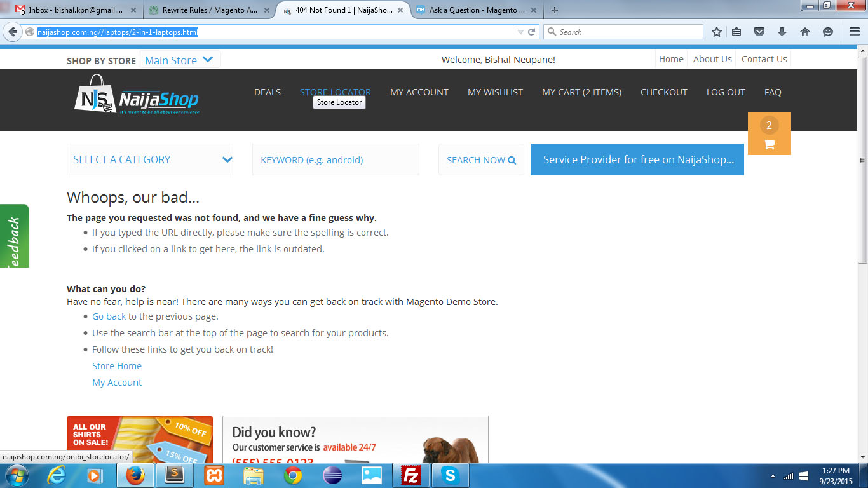The image size is (868, 488).
Task: Show hidden system tray icons arrow
Action: [x=773, y=476]
